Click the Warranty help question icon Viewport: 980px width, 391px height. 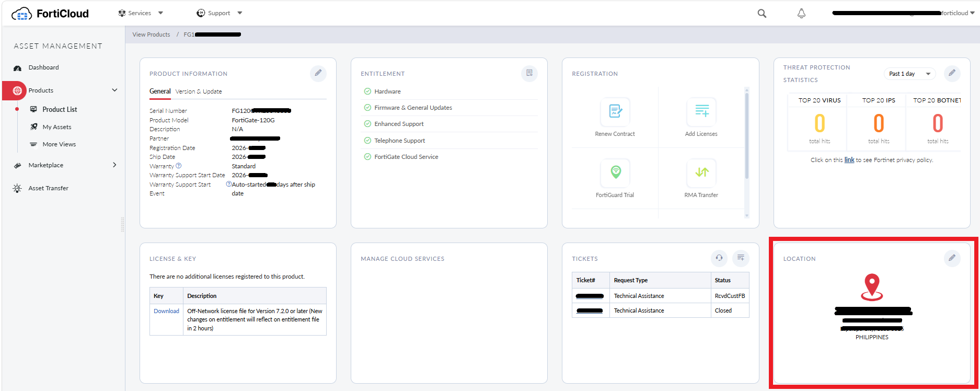(x=179, y=166)
